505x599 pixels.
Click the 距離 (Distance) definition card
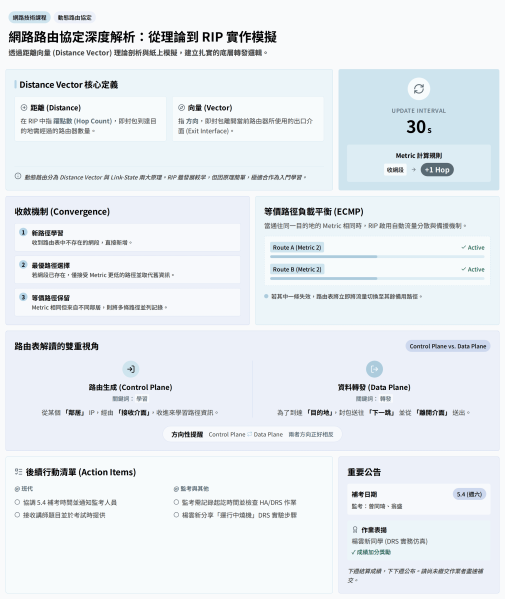point(91,119)
